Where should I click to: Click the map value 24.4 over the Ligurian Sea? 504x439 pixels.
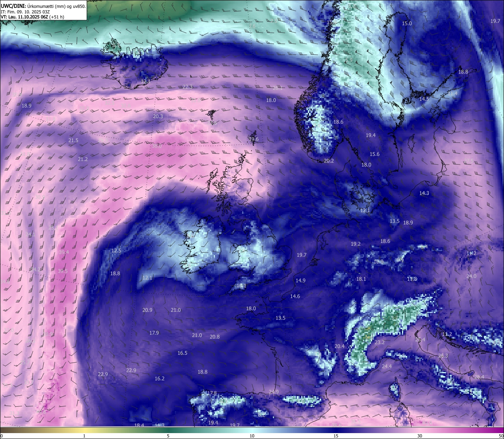(387, 367)
